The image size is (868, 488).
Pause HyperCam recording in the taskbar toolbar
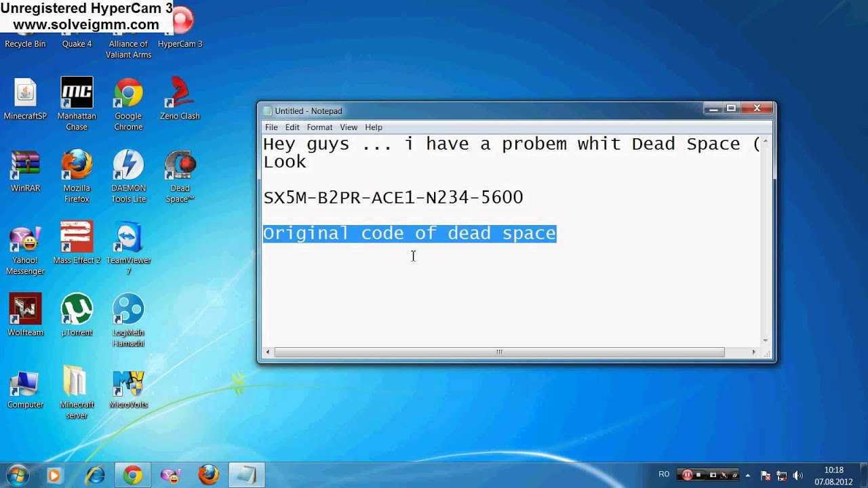click(687, 475)
